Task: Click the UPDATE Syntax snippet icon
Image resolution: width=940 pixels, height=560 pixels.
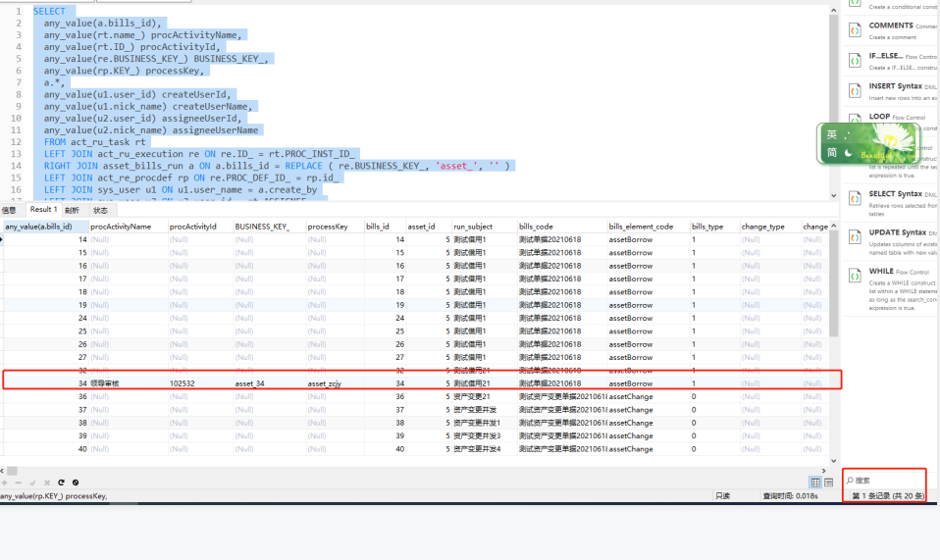Action: pos(855,237)
